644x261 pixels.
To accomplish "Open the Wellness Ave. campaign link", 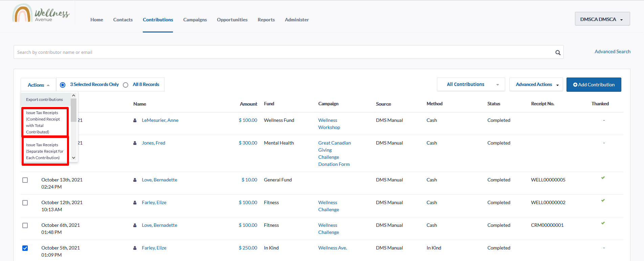I will 332,248.
